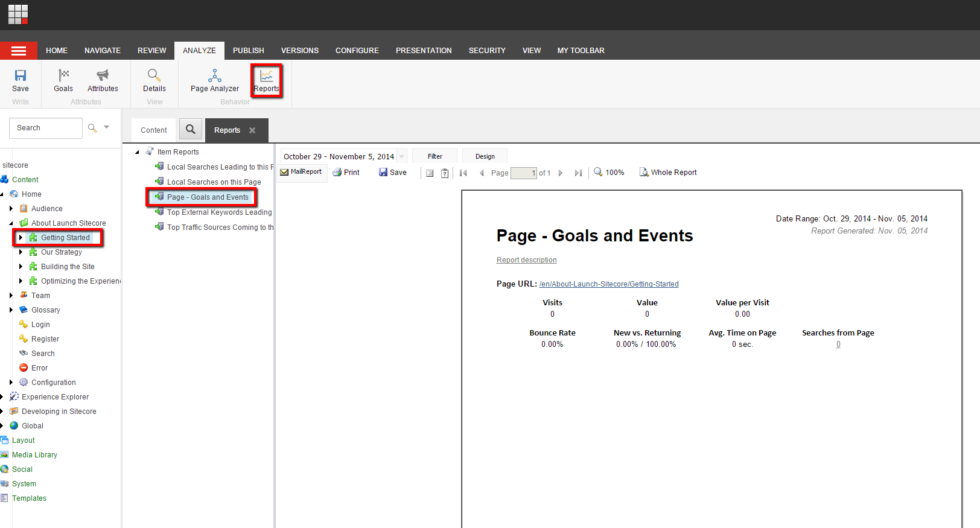Print the report
Screen dimensions: 980x528
pyautogui.click(x=346, y=173)
